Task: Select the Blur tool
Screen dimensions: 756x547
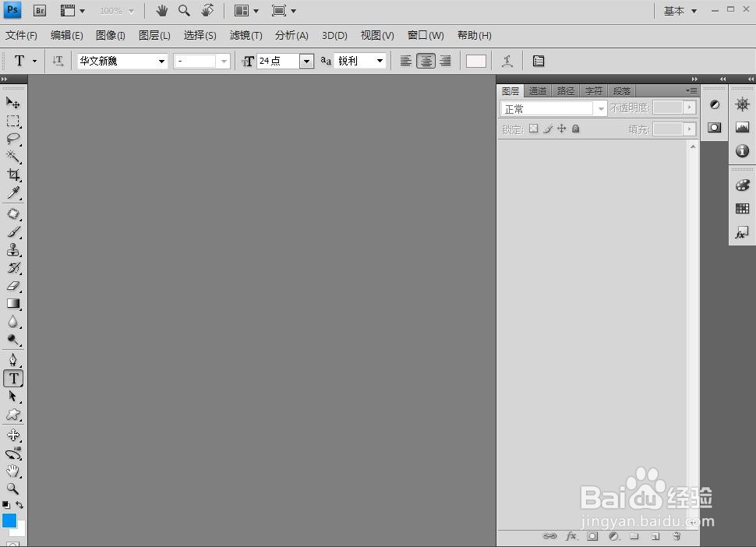Action: 13,322
